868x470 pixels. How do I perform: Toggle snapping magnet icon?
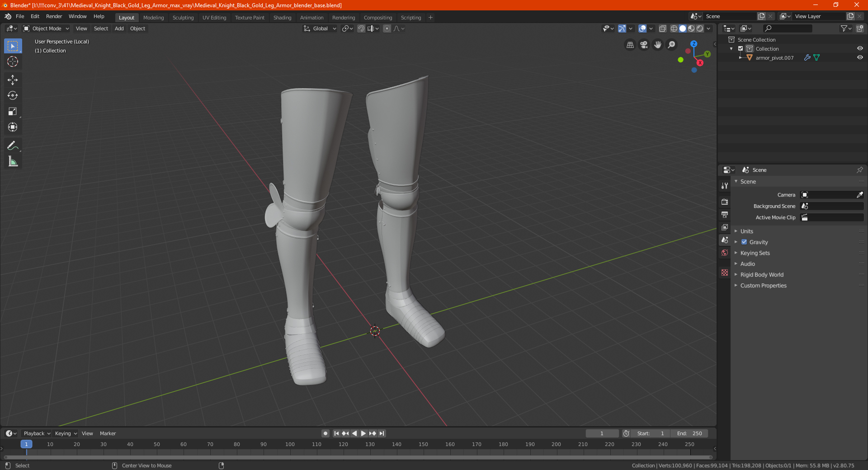coord(361,28)
